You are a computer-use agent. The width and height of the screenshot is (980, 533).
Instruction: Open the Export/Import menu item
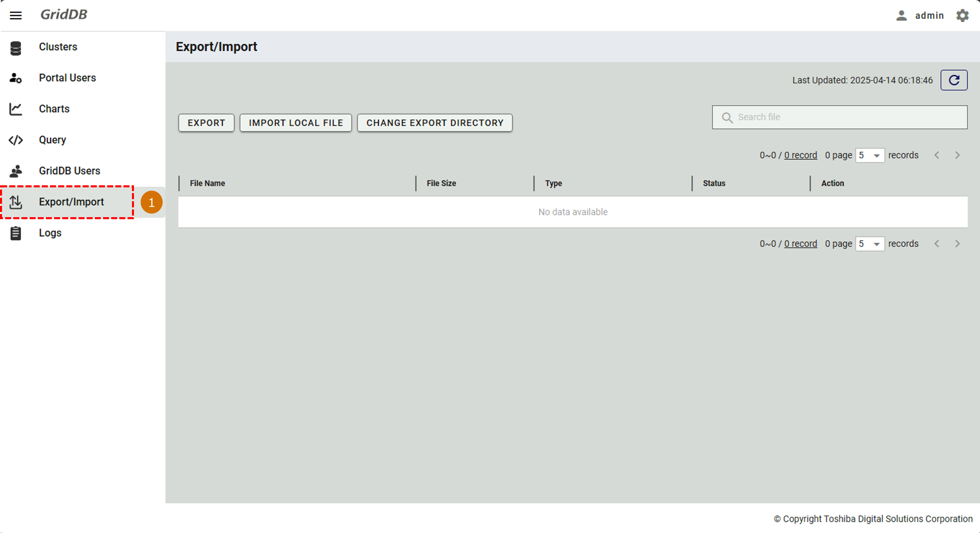coord(71,202)
